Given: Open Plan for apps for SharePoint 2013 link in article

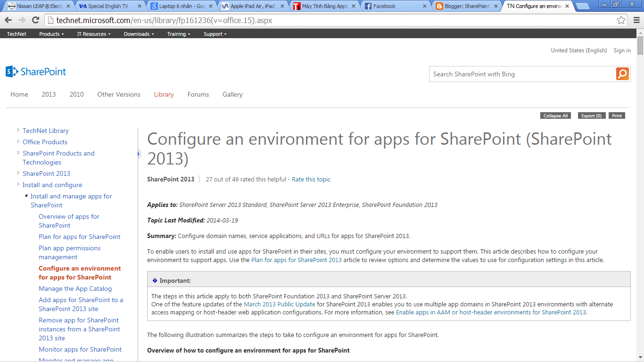Looking at the screenshot, I should [x=297, y=260].
